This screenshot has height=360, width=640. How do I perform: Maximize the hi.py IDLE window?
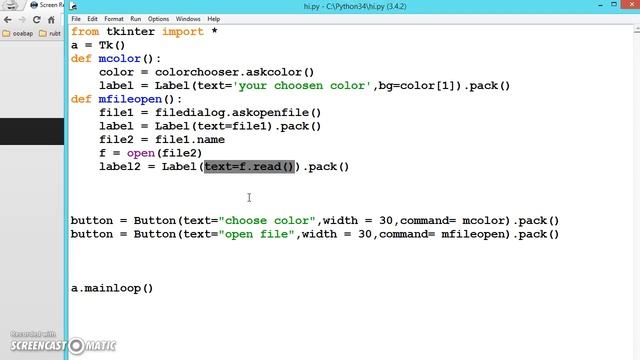613,4
